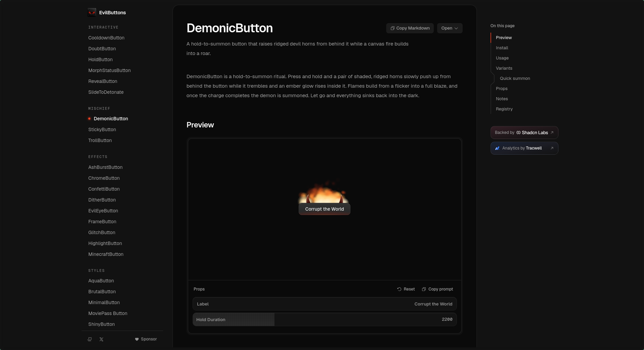Open EvilEyeButton page
Screen dimensions: 644x350
click(x=103, y=211)
